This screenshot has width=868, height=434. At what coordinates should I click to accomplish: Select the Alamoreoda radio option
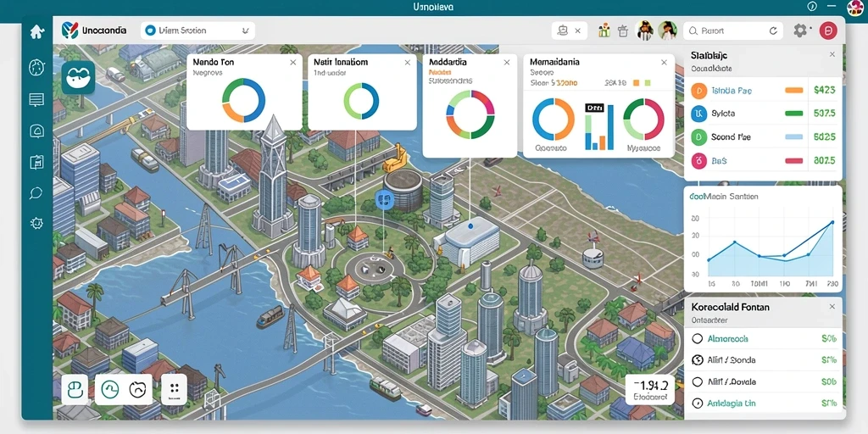[698, 338]
